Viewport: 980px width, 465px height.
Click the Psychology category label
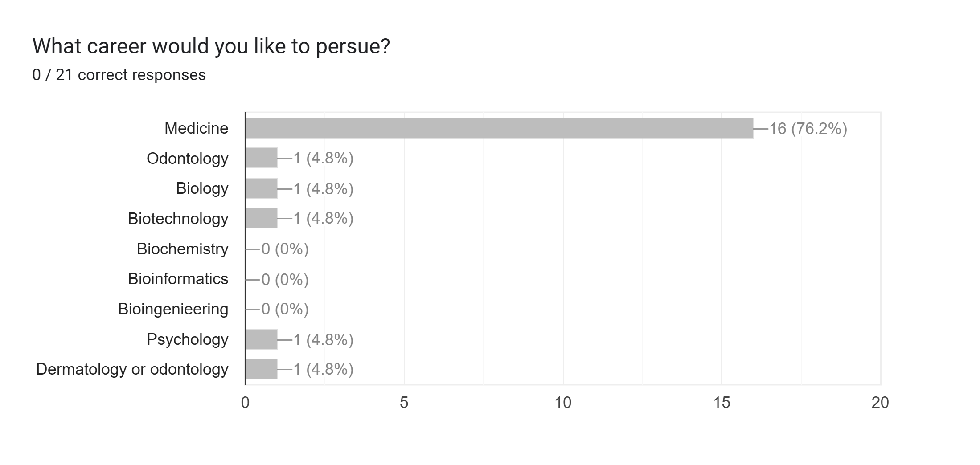tap(187, 339)
